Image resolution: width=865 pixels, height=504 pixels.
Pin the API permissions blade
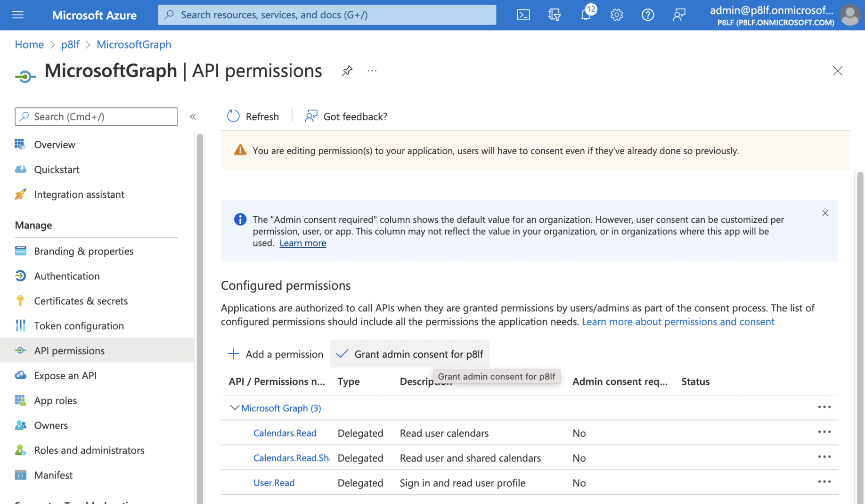(x=347, y=71)
